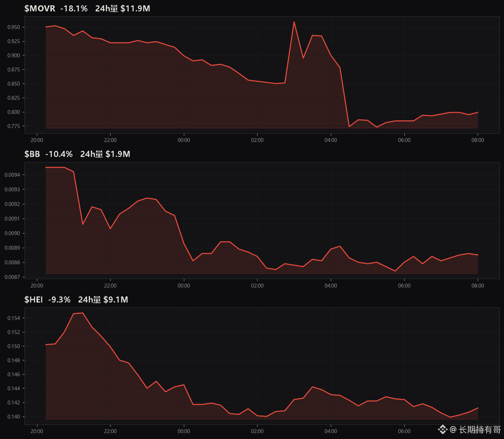Click the 0.825 price tick on MOVR chart
The width and height of the screenshot is (504, 439).
point(14,98)
